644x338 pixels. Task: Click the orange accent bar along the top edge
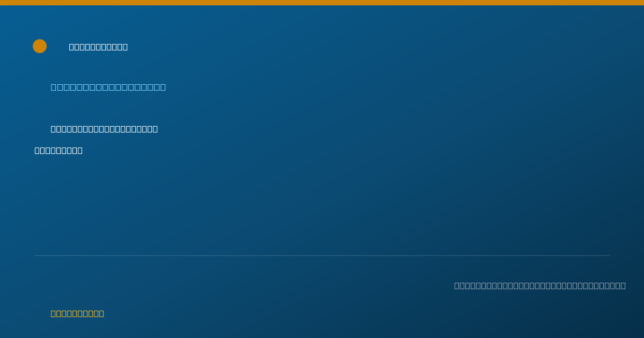[x=322, y=3]
